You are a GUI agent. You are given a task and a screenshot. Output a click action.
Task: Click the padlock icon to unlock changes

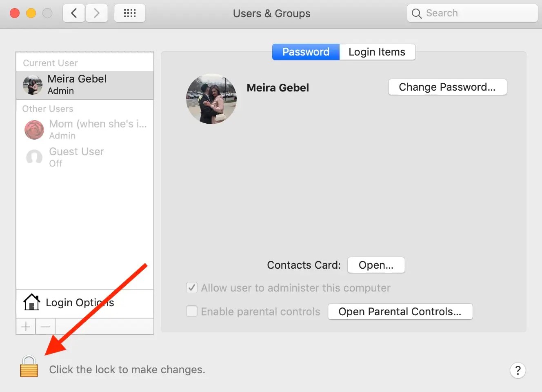point(29,366)
